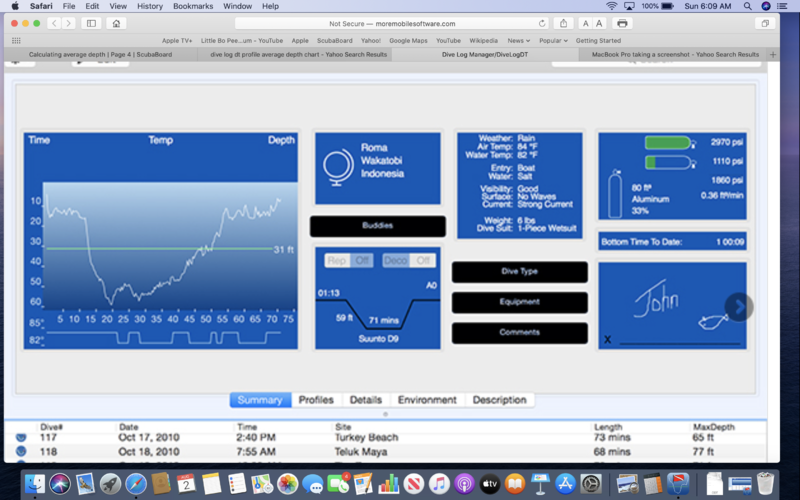Click the Dive Type button
The height and width of the screenshot is (500, 800).
click(519, 271)
